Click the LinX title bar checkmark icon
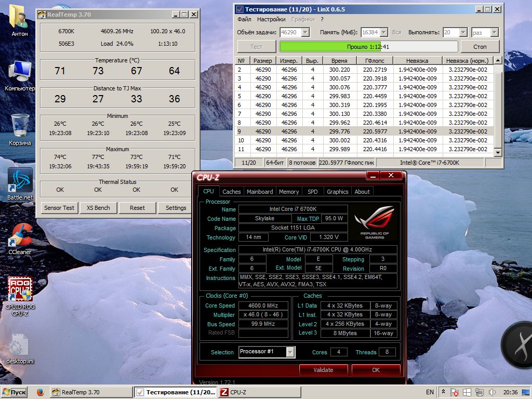Screen dimensions: 532x399 [x=240, y=9]
